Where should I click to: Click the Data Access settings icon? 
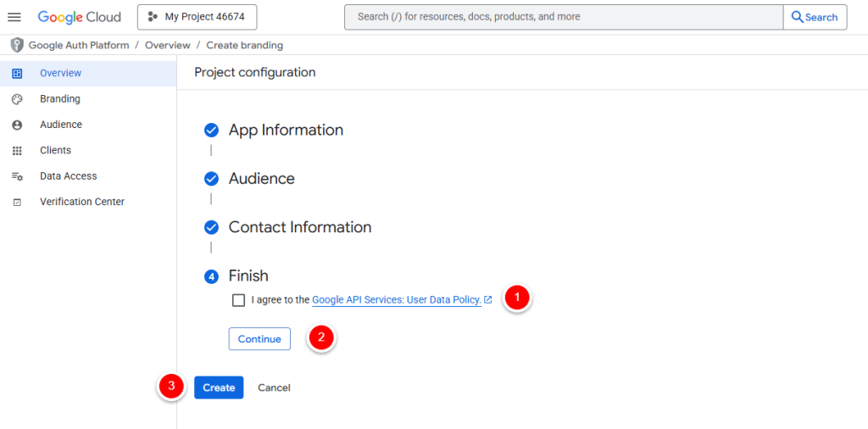coord(17,176)
